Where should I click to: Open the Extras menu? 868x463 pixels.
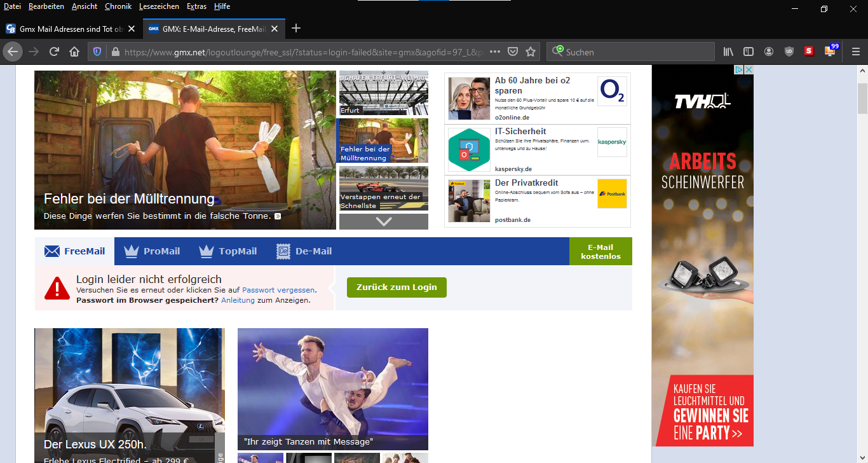pos(196,6)
